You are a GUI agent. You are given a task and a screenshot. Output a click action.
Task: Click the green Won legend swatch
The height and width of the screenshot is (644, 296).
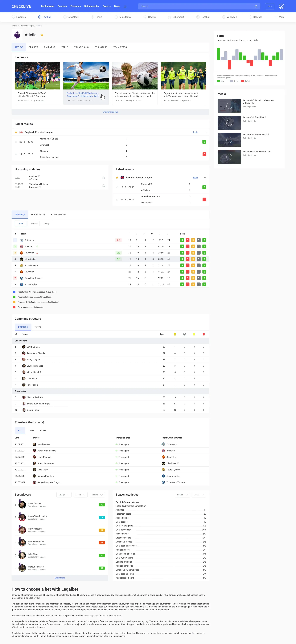[218, 81]
